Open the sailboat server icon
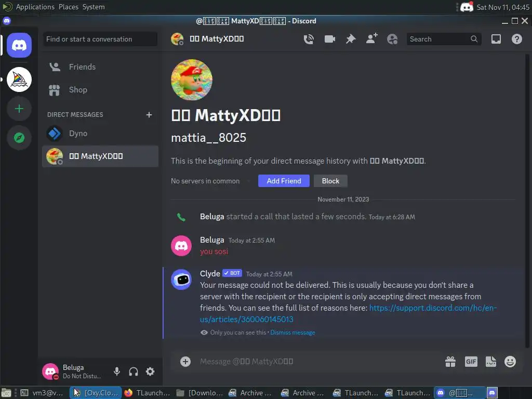This screenshot has width=532, height=399. (19, 79)
